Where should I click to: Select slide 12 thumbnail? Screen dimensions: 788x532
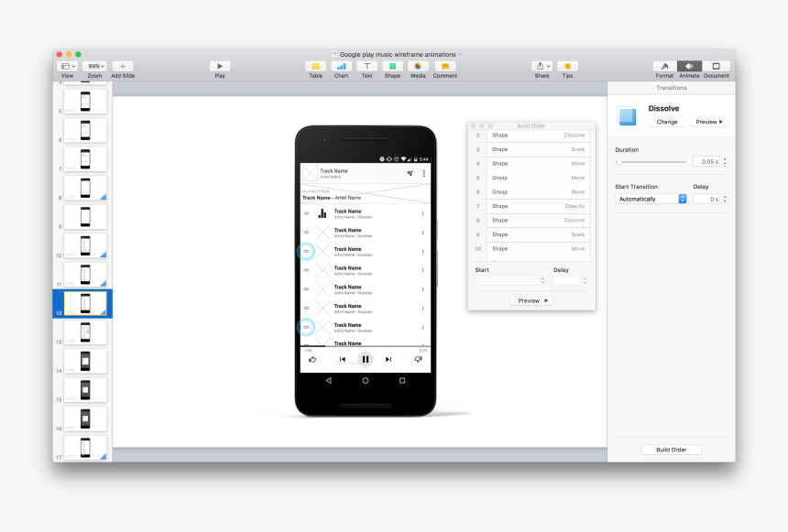coord(85,303)
